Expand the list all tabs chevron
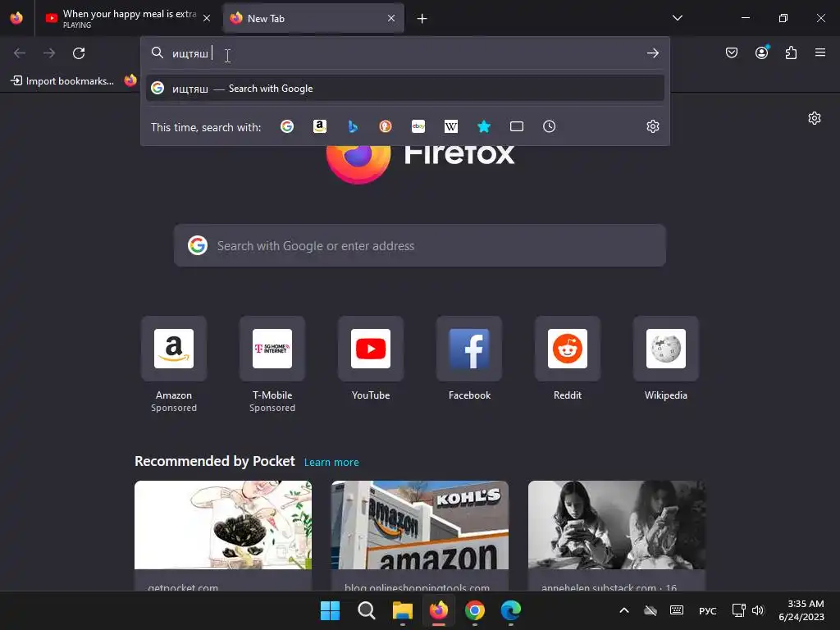The width and height of the screenshot is (840, 630). click(x=677, y=18)
